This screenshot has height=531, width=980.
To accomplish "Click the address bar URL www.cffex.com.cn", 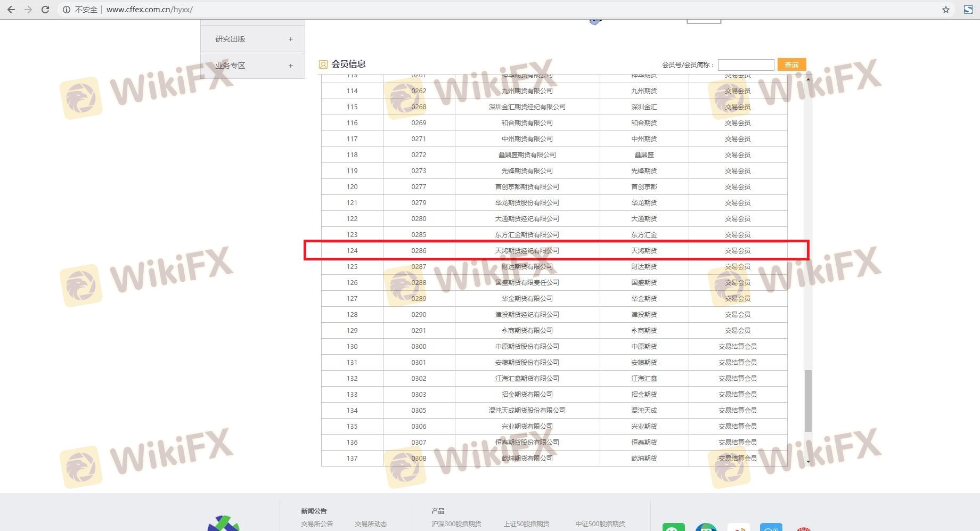I will point(149,10).
